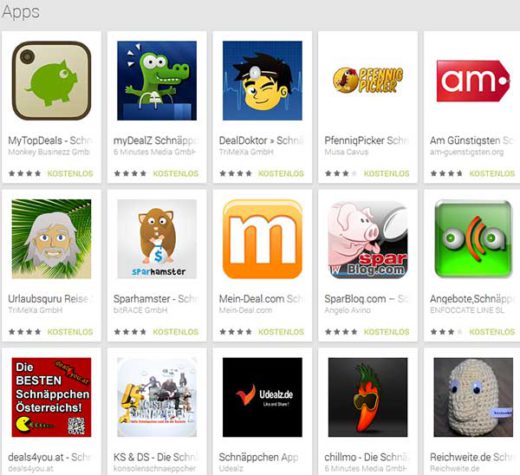Image resolution: width=520 pixels, height=475 pixels.
Task: Open the deals4you.at red banner thumbnail
Action: tap(51, 397)
